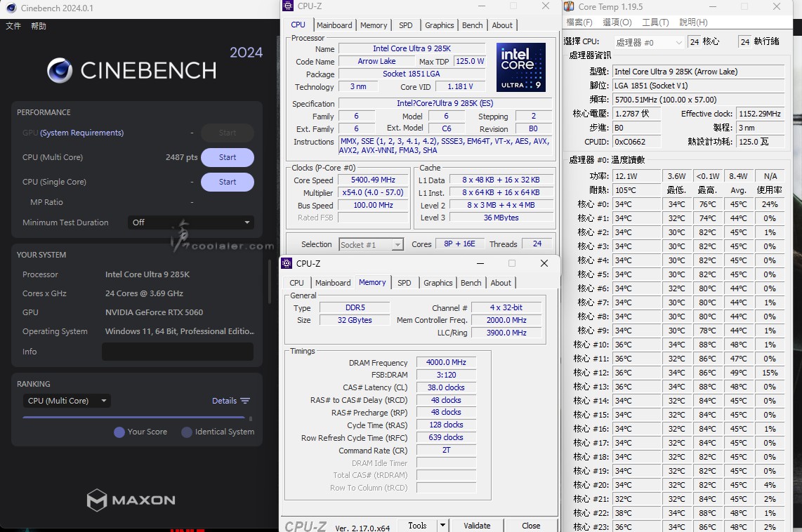
Task: Click the Cinebench sphere logo
Action: click(60, 70)
